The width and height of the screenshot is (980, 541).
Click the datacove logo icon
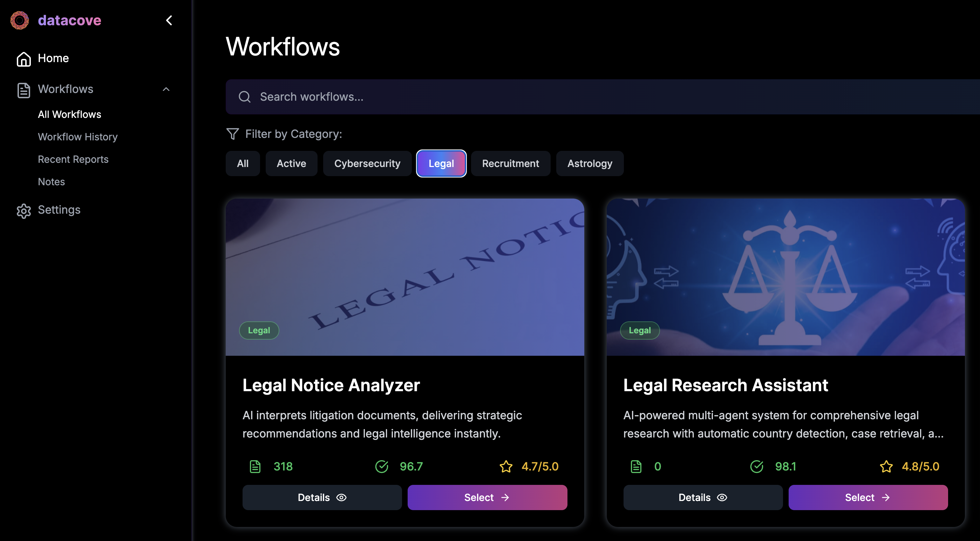(x=19, y=20)
